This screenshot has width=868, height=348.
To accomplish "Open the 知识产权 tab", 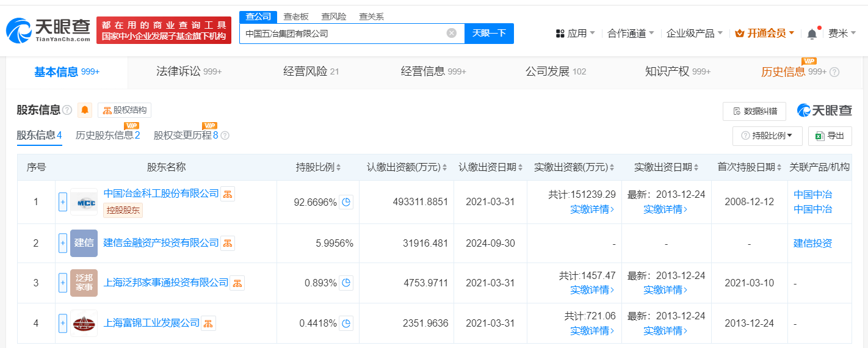I will click(x=678, y=72).
